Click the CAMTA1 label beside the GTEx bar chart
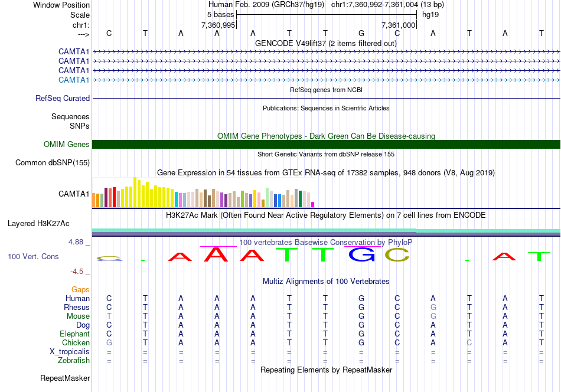The height and width of the screenshot is (392, 561). pyautogui.click(x=74, y=194)
